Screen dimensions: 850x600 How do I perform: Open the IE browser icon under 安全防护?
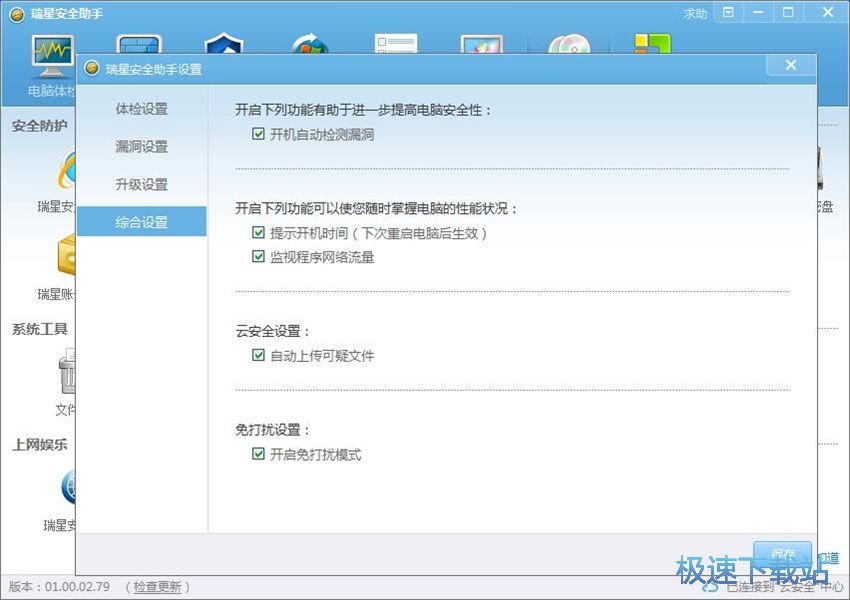click(x=66, y=171)
